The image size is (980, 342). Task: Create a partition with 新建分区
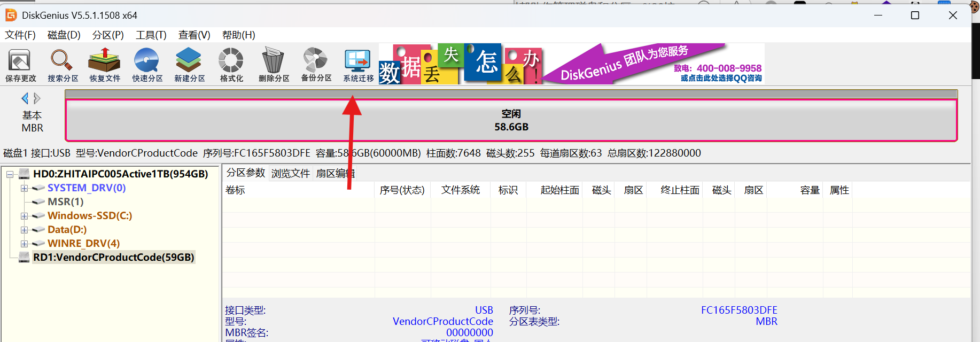tap(189, 65)
